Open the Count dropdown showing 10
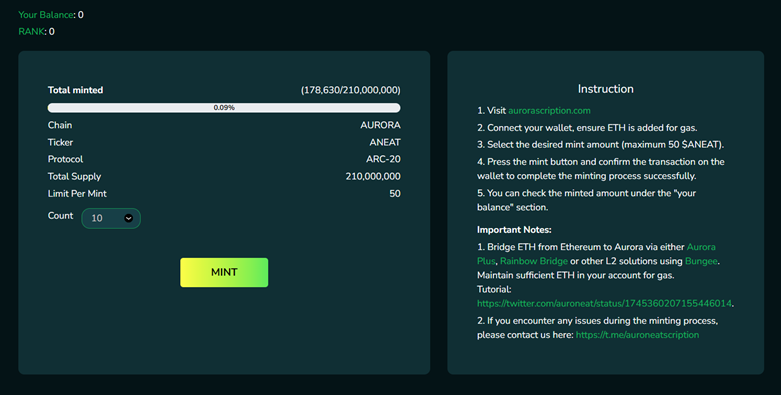Screen dimensions: 781x395 (111, 218)
